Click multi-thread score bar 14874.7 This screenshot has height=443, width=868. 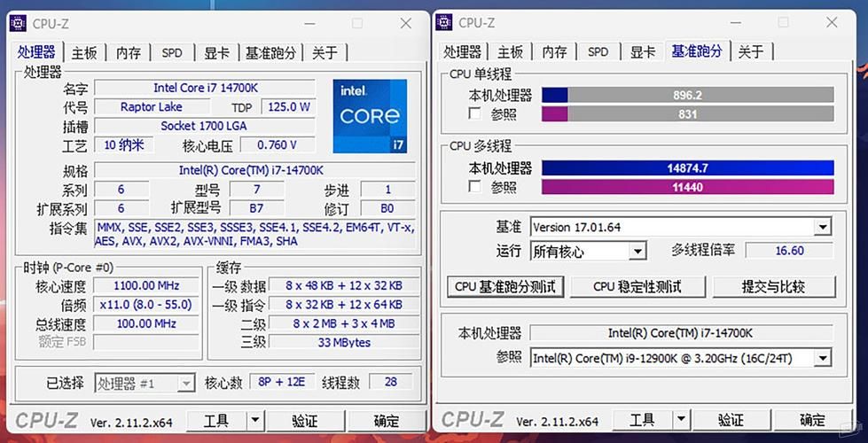687,168
